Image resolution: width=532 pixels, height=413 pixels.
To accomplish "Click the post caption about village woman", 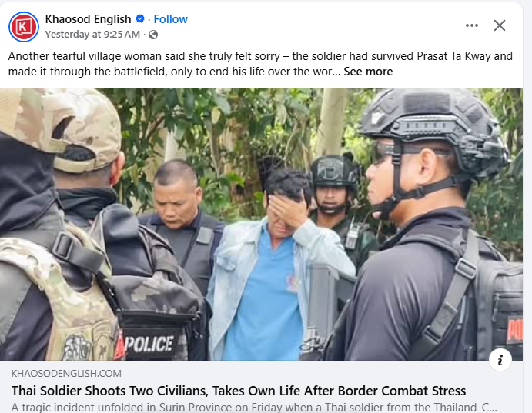I will pos(260,64).
